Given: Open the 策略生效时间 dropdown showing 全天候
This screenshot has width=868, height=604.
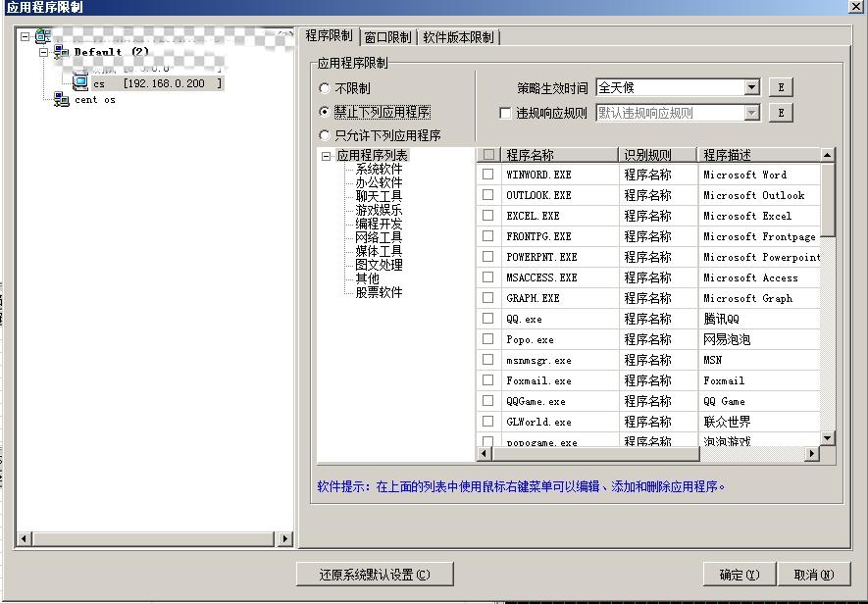Looking at the screenshot, I should 751,87.
